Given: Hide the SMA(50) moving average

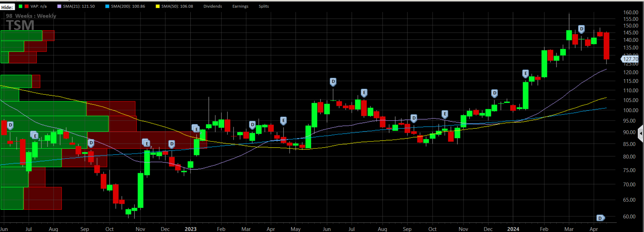Looking at the screenshot, I should point(174,6).
